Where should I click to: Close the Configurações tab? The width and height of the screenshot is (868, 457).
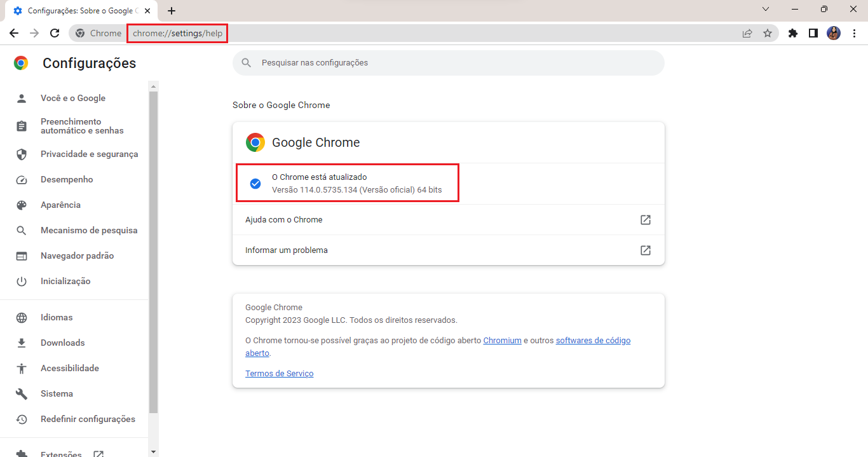coord(148,11)
